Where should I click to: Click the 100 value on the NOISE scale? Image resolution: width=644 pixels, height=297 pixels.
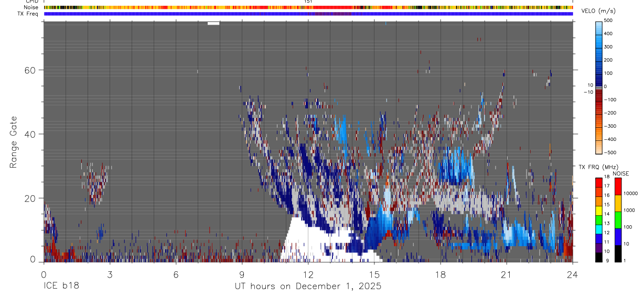628,226
